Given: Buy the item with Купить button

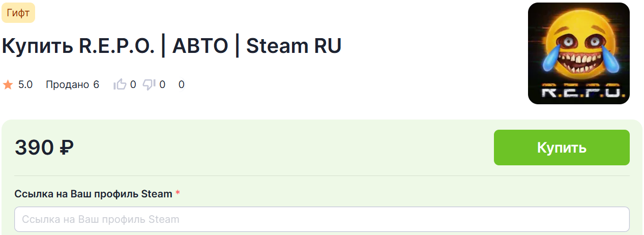Looking at the screenshot, I should pos(562,148).
